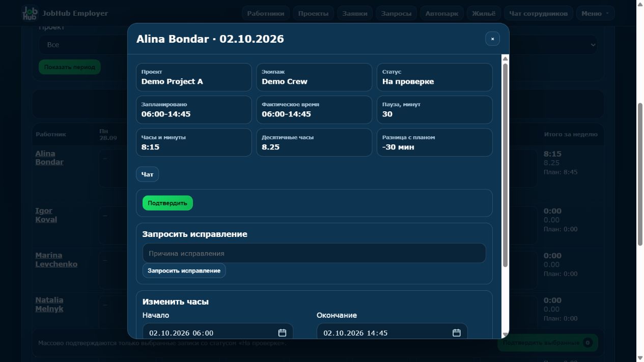
Task: Open Alina Bondar worker link
Action: tap(49, 158)
